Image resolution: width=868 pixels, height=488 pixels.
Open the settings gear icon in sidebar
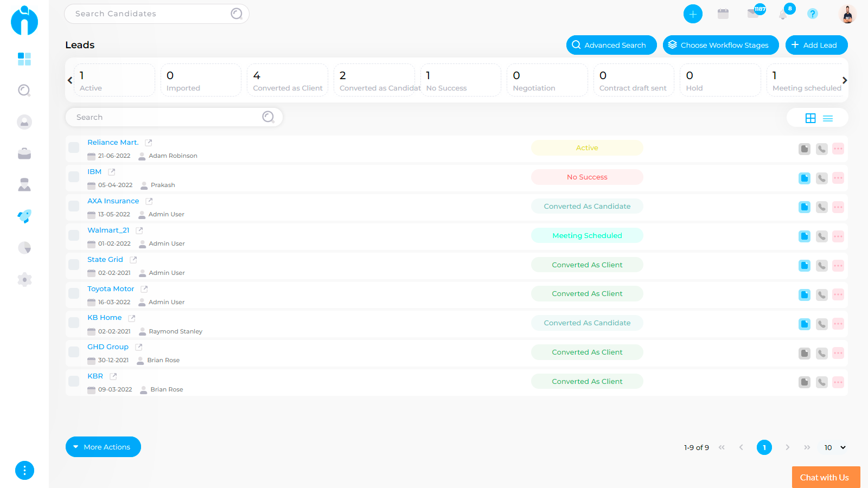coord(24,279)
